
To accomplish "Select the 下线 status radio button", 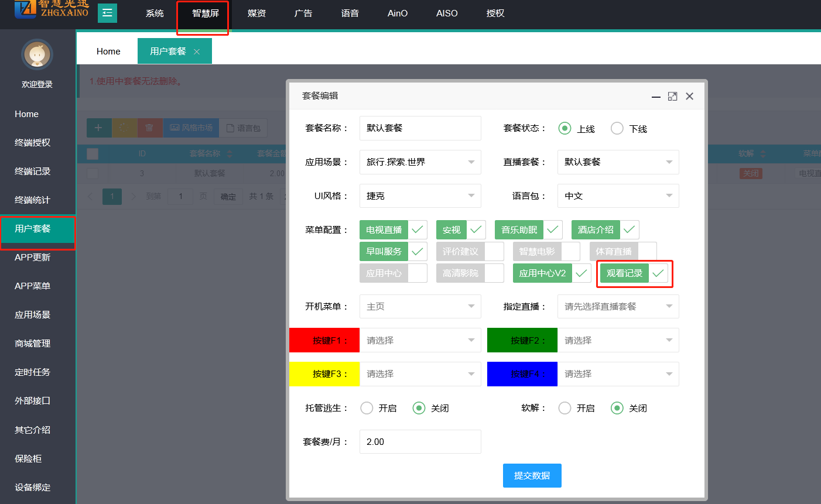I will pos(617,128).
